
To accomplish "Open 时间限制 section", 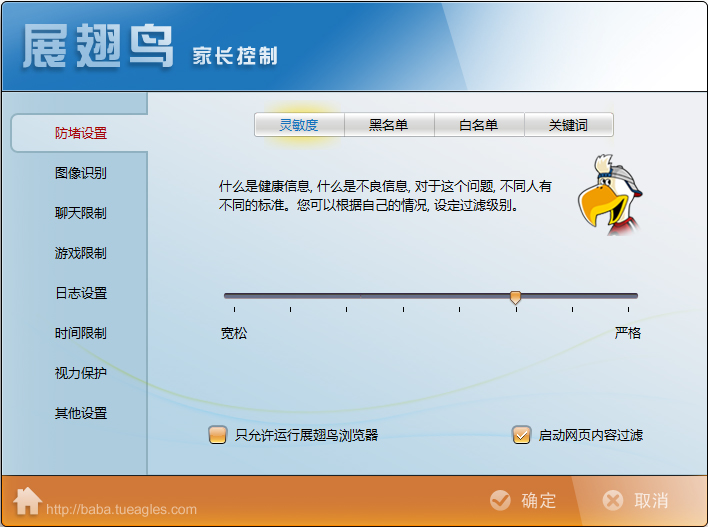I will click(81, 333).
